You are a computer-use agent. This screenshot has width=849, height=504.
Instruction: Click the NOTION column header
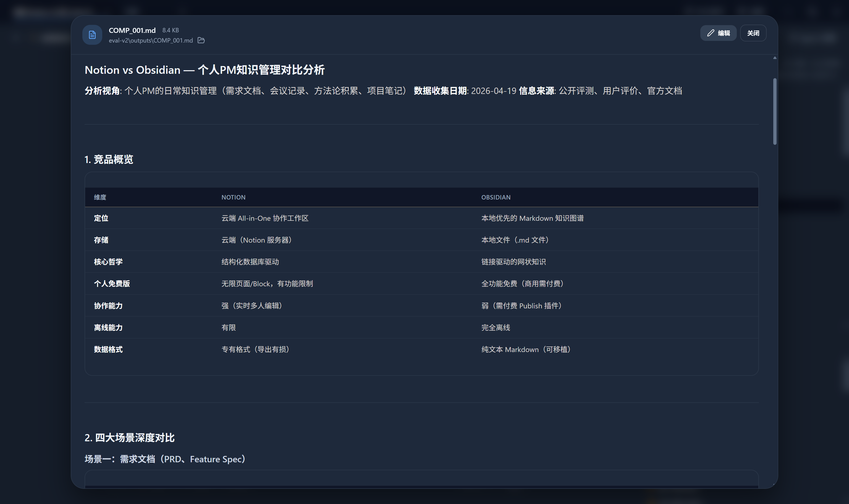tap(233, 197)
